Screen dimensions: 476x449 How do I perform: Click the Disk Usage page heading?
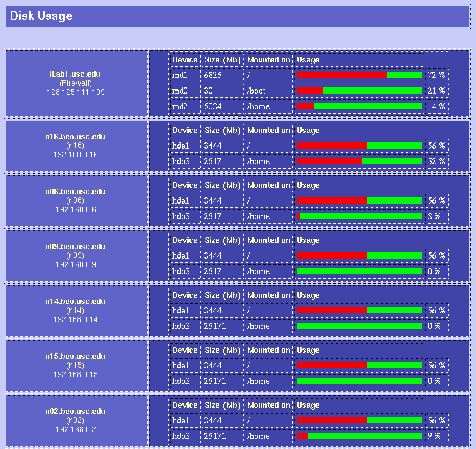41,16
